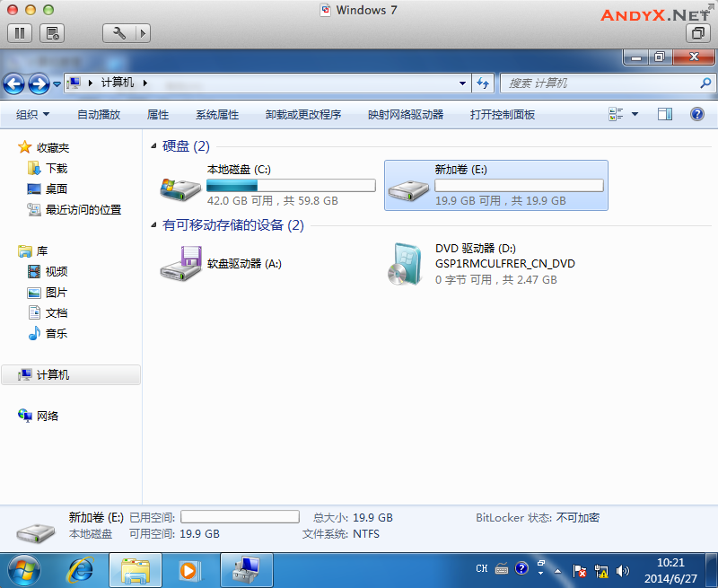718x588 pixels.
Task: Open the 组织 menu
Action: coord(32,115)
